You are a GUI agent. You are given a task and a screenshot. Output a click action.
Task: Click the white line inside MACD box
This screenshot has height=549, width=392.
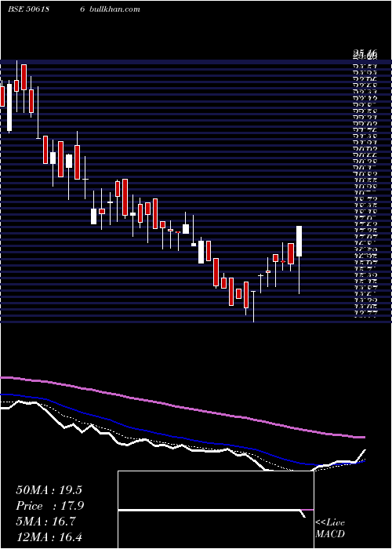[212, 511]
